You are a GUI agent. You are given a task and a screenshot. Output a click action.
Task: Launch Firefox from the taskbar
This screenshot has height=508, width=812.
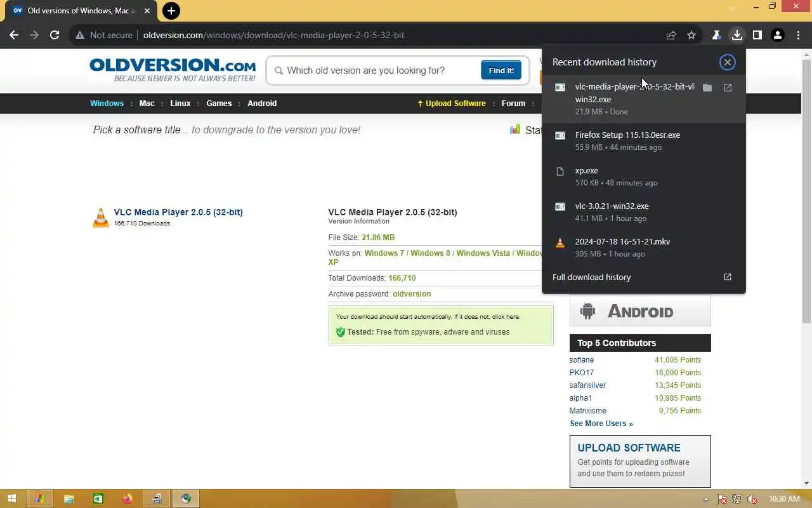pyautogui.click(x=127, y=498)
